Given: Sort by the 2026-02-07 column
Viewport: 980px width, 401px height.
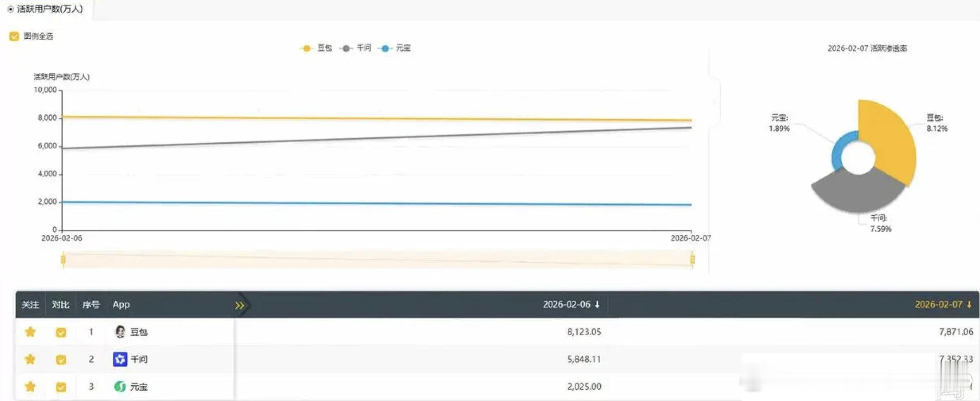Looking at the screenshot, I should (943, 304).
